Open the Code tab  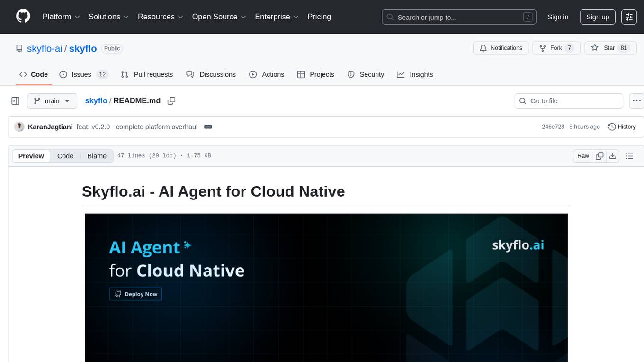point(33,74)
